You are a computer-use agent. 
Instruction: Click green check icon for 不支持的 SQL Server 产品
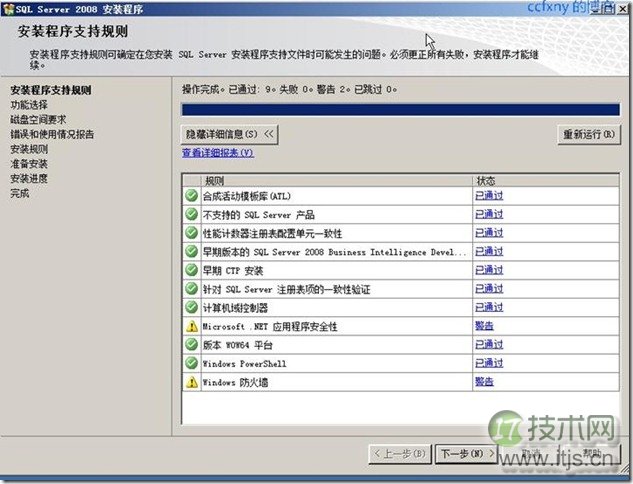coord(191,214)
